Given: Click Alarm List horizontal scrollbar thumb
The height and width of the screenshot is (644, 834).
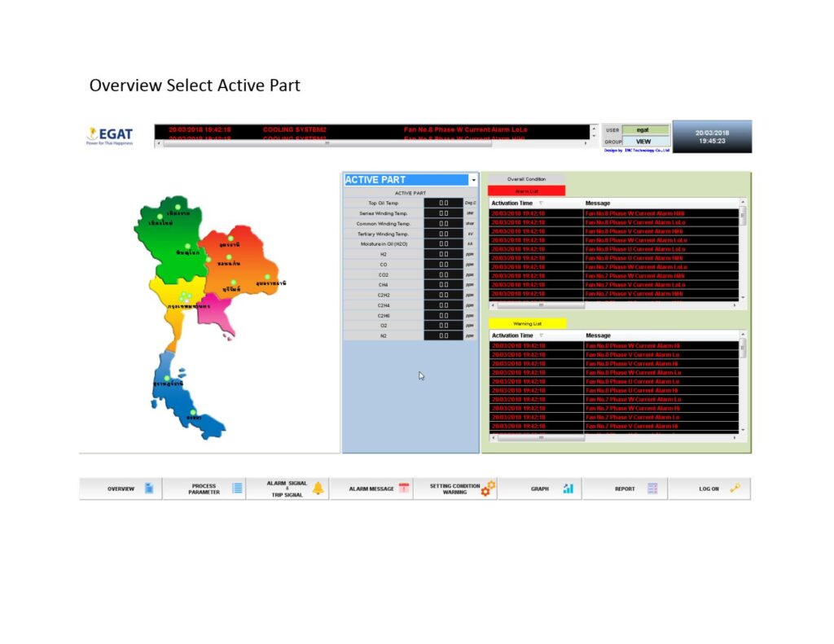Looking at the screenshot, I should tap(541, 305).
